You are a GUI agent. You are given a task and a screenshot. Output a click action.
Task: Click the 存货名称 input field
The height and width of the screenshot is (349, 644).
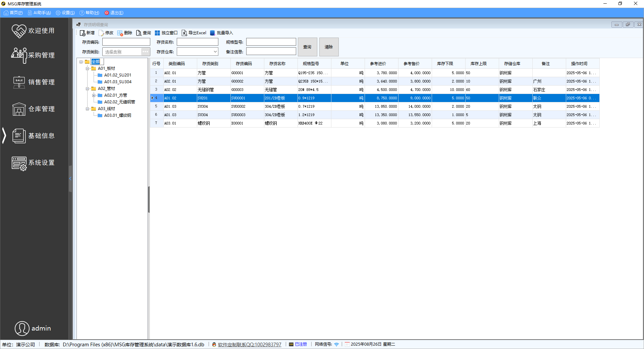pos(198,42)
